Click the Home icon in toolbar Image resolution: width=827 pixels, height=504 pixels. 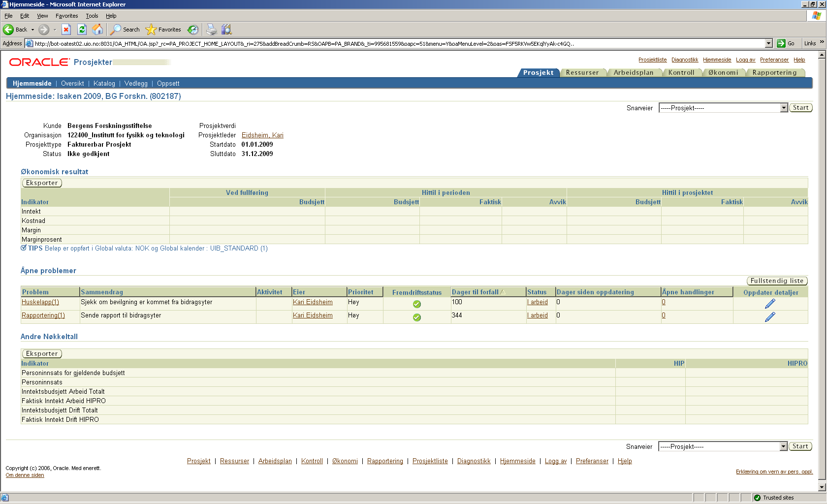pos(98,30)
